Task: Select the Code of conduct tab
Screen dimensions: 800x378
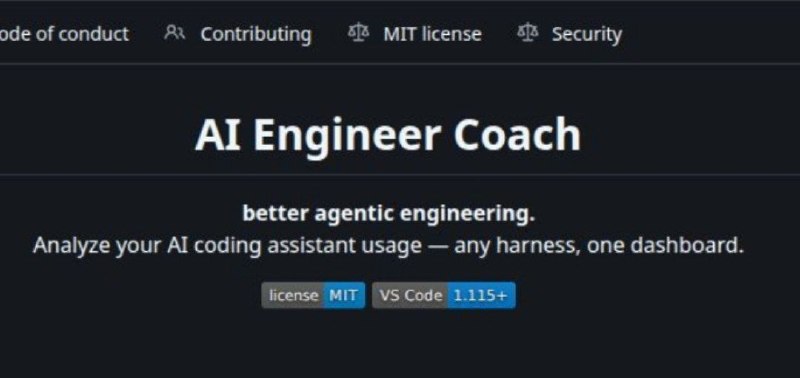Action: tap(64, 34)
